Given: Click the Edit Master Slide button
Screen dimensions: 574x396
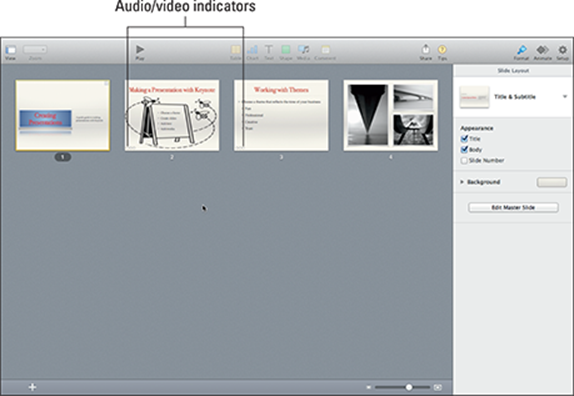Looking at the screenshot, I should click(513, 208).
